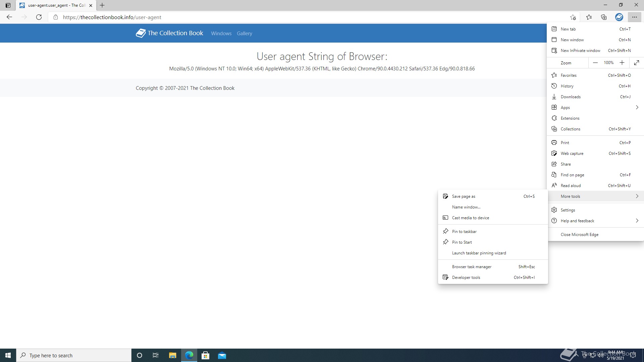Open Task View on taskbar
Screen dimensions: 644x362
(x=156, y=355)
